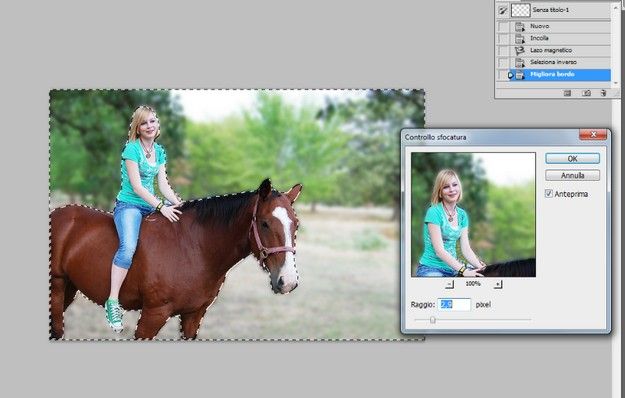Click history panel scroll down arrow
Image resolution: width=625 pixels, height=398 pixels.
click(616, 83)
